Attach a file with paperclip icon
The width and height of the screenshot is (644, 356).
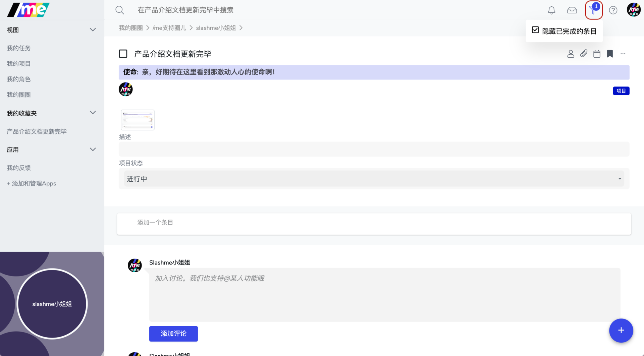point(584,54)
